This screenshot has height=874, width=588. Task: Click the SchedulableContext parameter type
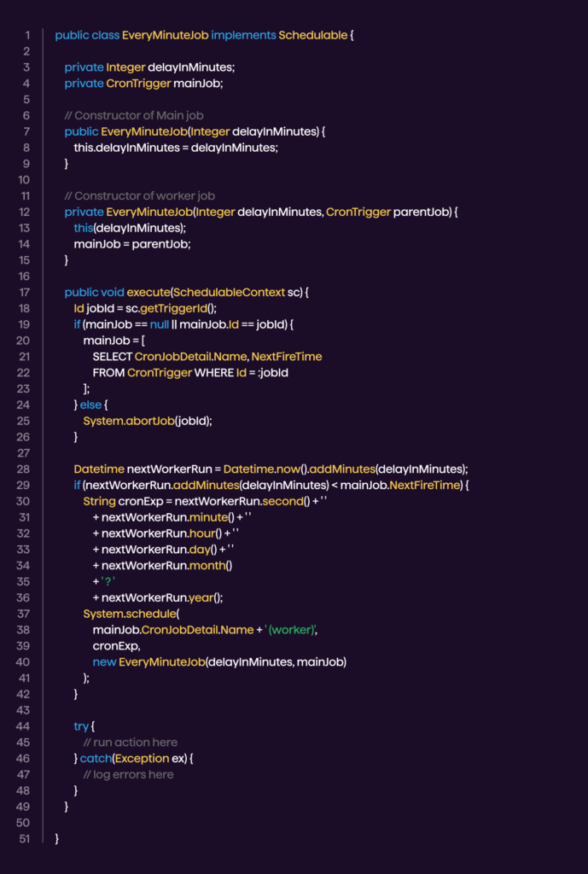(x=229, y=292)
